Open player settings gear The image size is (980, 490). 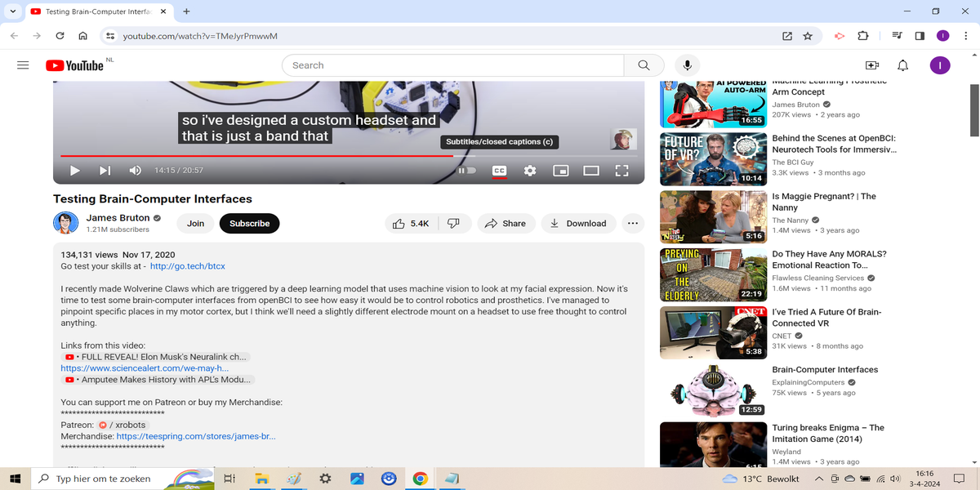(x=530, y=170)
